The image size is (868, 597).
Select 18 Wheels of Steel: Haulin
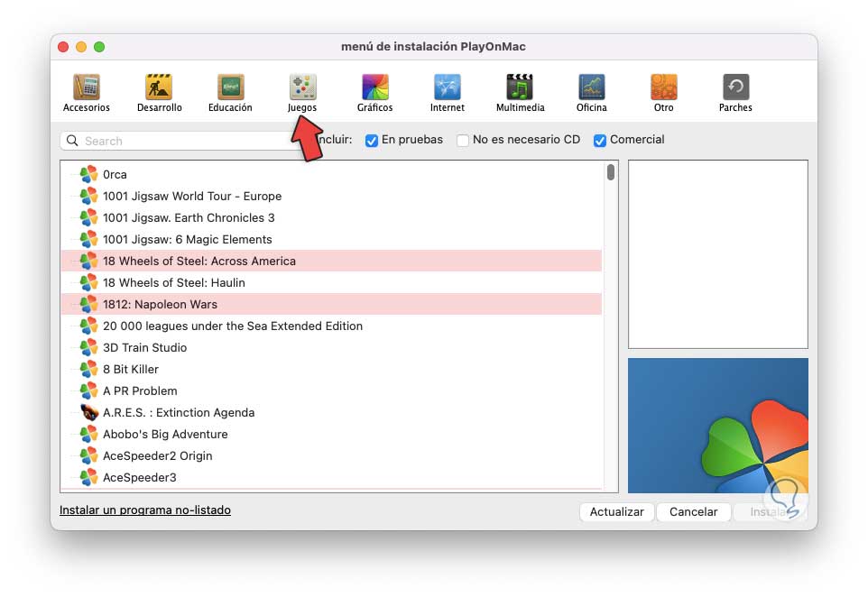tap(331, 282)
